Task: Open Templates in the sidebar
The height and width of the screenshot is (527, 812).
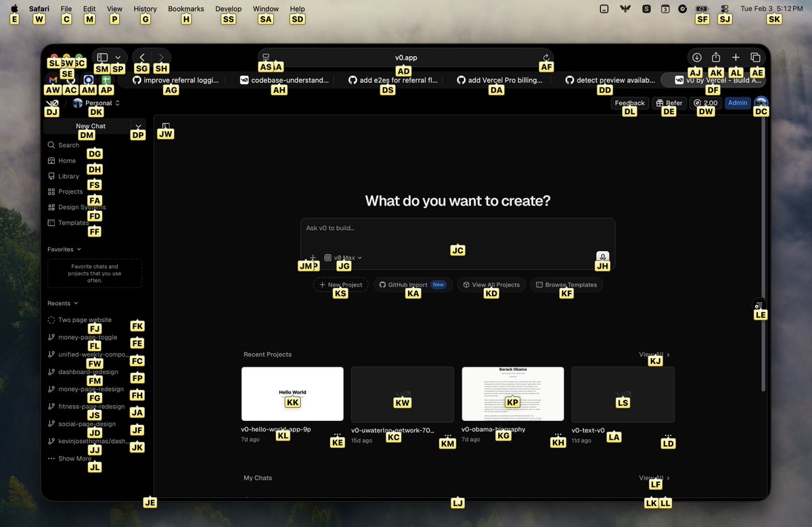Action: [x=93, y=223]
